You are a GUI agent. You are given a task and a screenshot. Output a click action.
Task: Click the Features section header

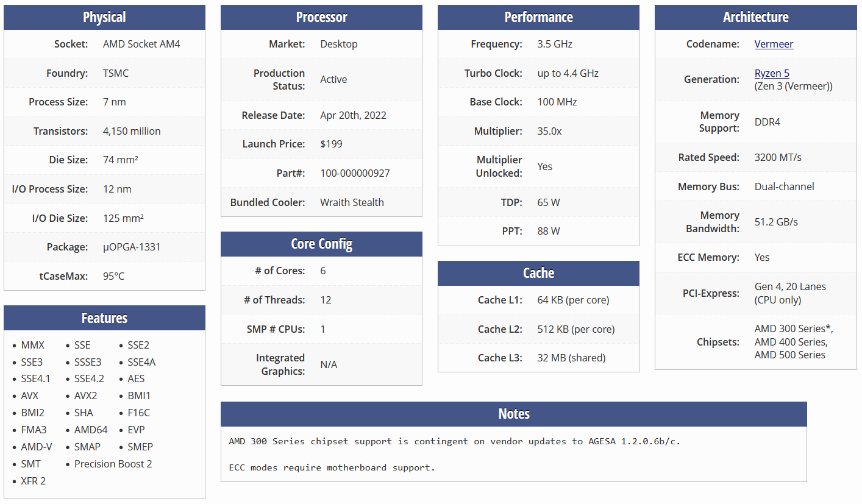(x=104, y=318)
